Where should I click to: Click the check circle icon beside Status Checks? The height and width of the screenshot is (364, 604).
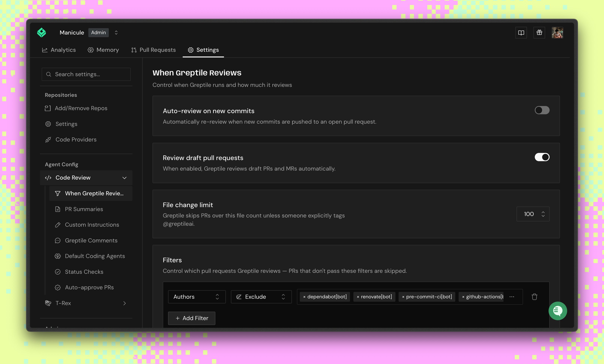(58, 272)
